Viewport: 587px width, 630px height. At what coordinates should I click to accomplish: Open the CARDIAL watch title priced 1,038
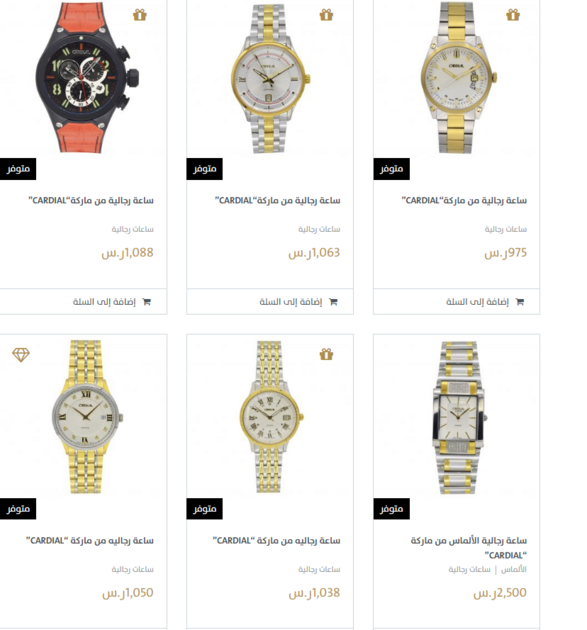[276, 540]
